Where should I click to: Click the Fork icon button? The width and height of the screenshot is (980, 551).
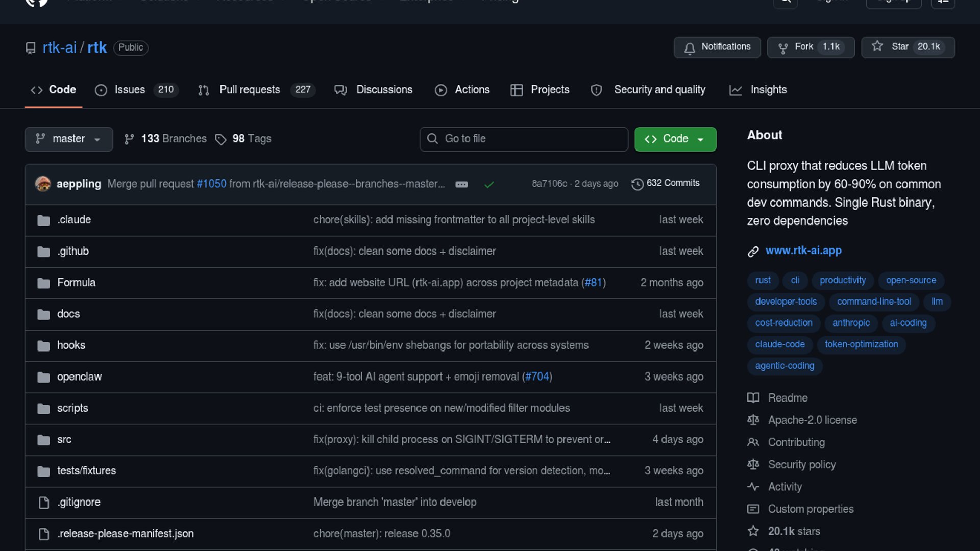click(x=782, y=48)
